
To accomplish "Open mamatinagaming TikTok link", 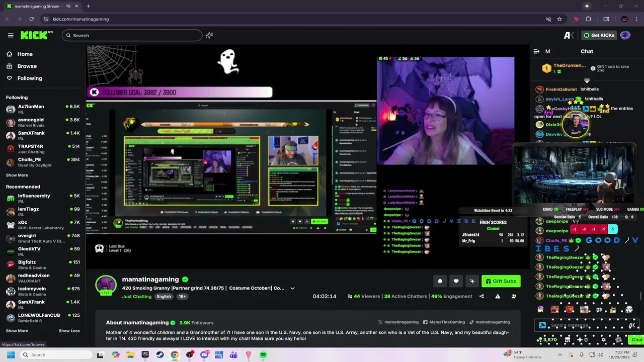I will (490, 322).
